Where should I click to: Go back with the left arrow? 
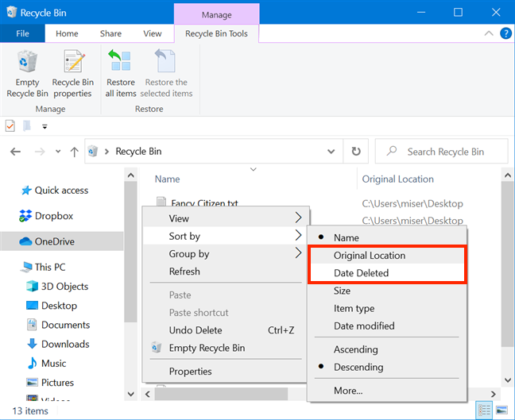15,152
